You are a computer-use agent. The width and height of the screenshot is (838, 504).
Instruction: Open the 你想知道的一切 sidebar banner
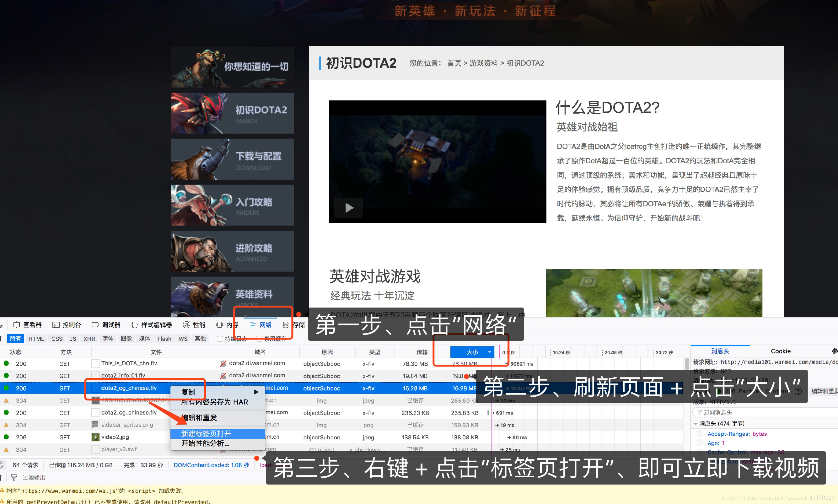tap(233, 67)
